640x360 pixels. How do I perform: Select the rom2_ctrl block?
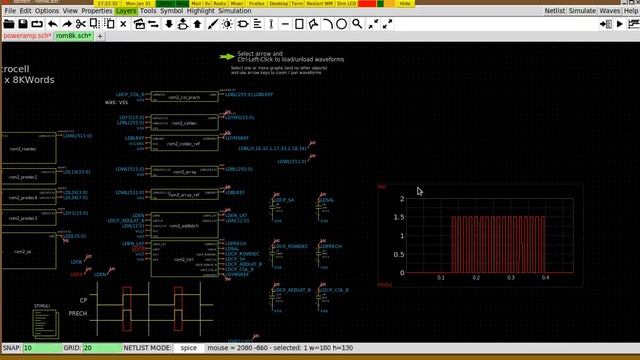pos(184,259)
